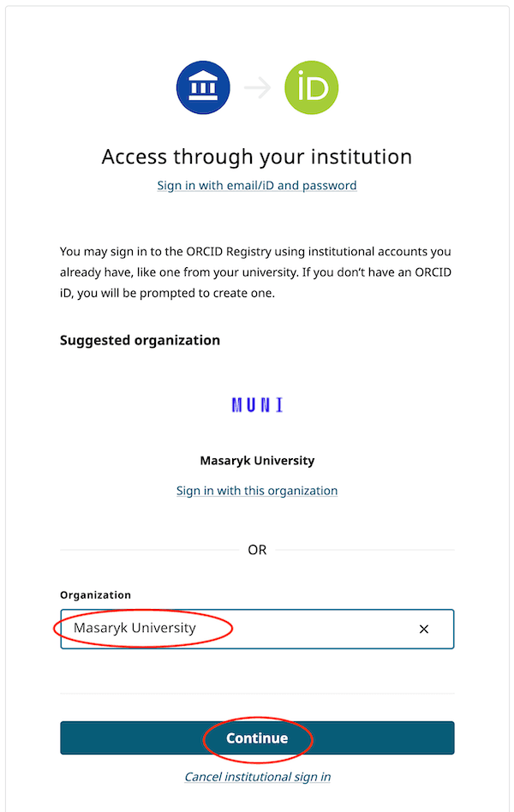Click the Suggested organization heading

(140, 340)
